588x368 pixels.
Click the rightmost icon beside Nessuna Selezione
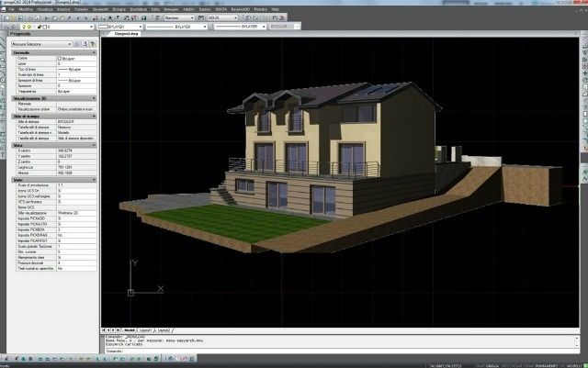pos(93,44)
